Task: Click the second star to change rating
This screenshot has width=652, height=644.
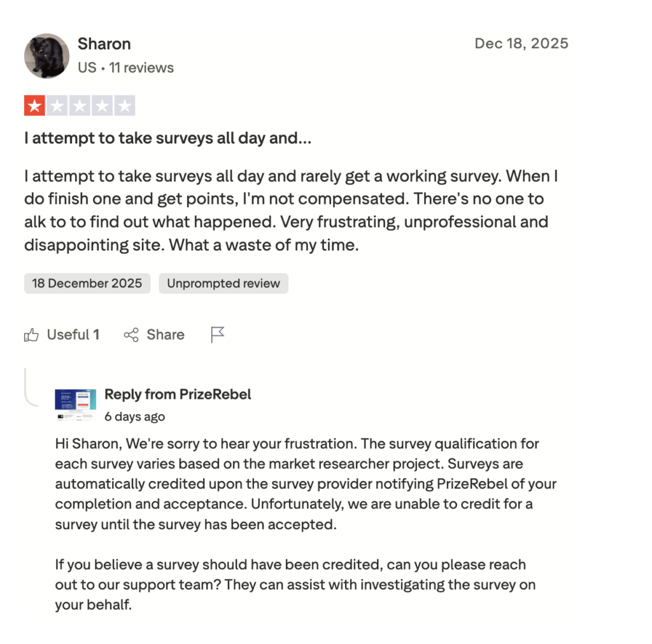Action: coord(56,105)
